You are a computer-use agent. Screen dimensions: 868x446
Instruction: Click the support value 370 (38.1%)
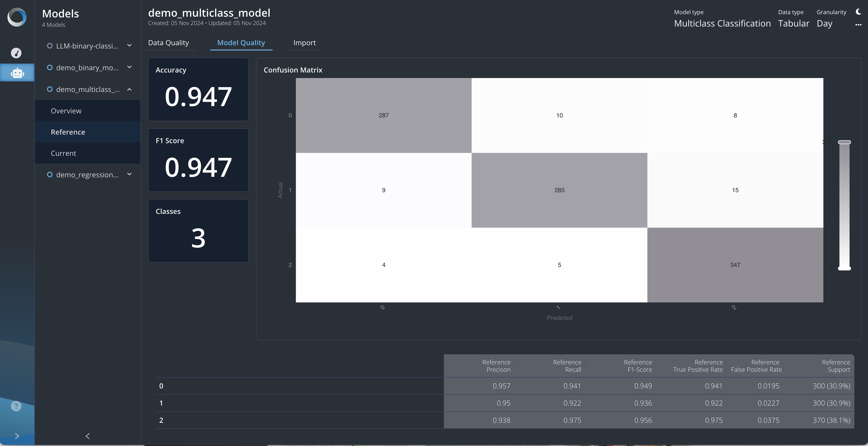click(831, 420)
